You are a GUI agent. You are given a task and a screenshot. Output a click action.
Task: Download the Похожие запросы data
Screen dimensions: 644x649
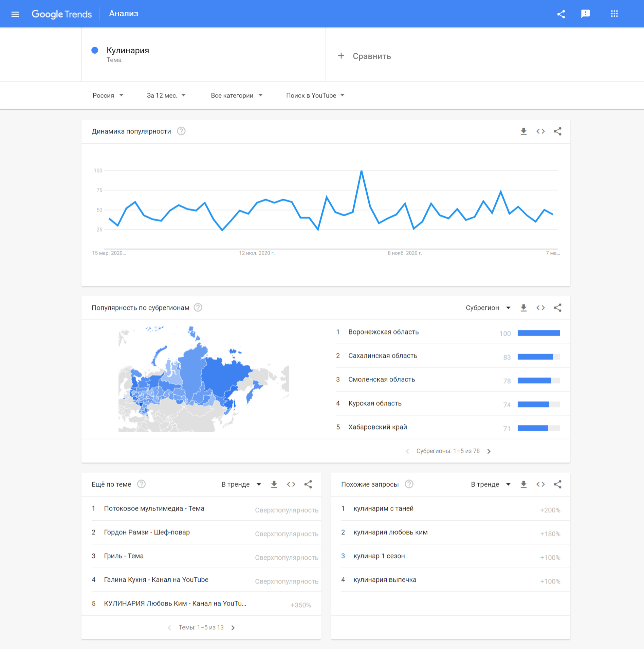coord(523,484)
